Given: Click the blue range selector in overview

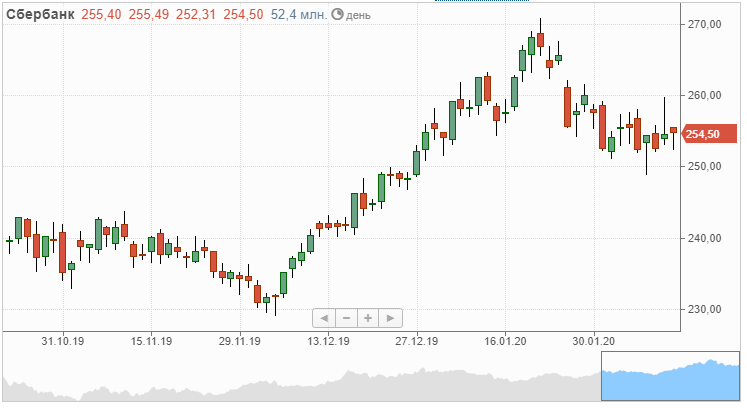Looking at the screenshot, I should click(x=671, y=376).
